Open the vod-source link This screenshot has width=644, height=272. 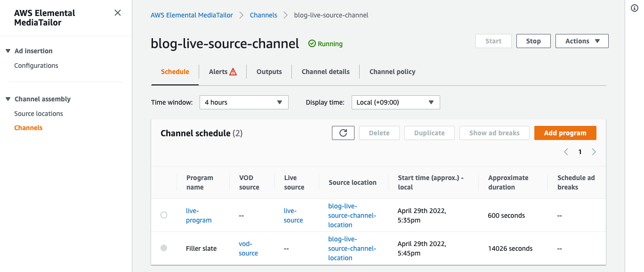pos(248,248)
